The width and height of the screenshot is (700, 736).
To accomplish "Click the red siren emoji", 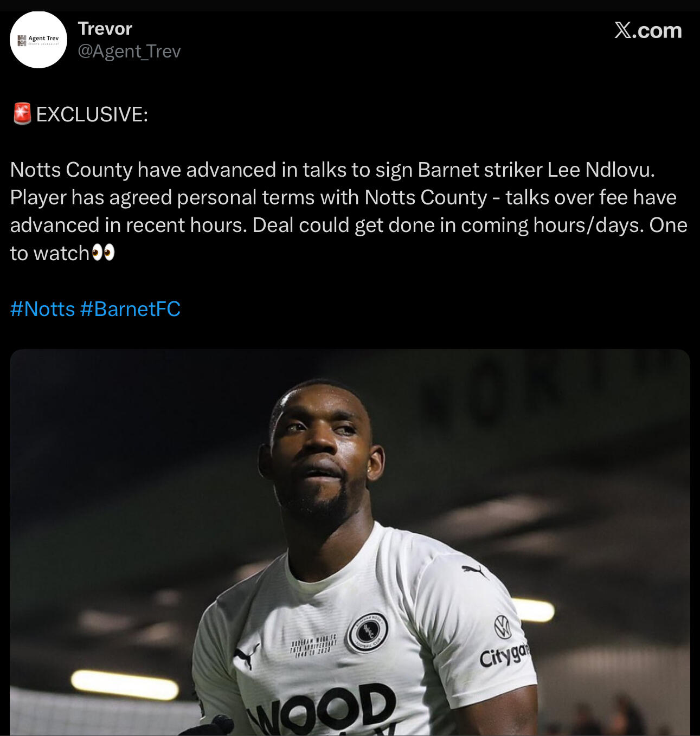I will (x=22, y=114).
